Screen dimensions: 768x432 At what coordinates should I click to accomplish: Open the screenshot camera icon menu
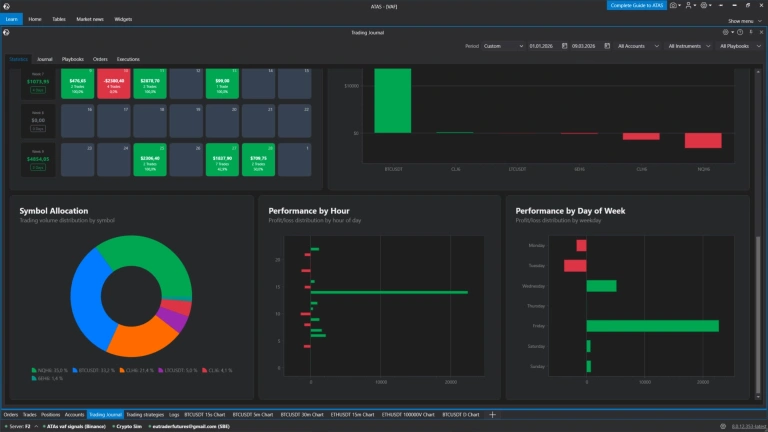pos(674,5)
